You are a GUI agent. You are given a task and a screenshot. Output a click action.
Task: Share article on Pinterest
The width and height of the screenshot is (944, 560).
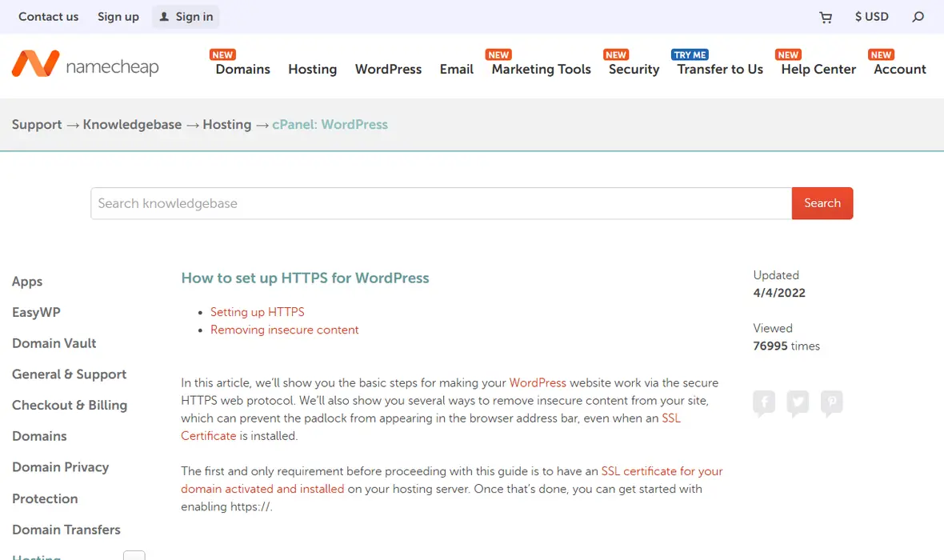831,403
